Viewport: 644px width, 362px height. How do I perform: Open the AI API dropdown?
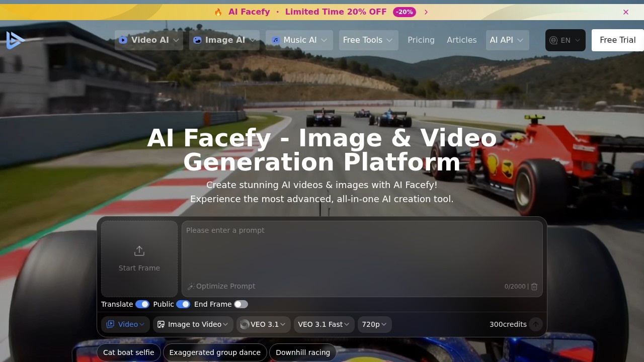(x=508, y=40)
